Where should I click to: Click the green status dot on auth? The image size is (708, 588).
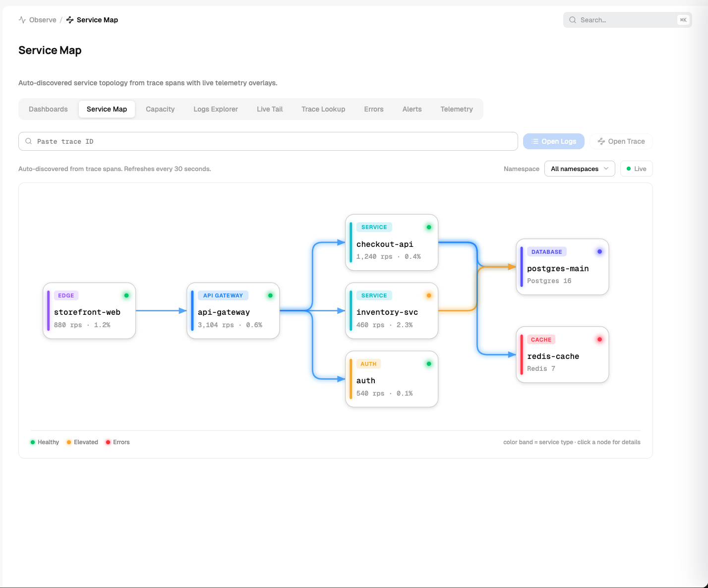pyautogui.click(x=429, y=364)
